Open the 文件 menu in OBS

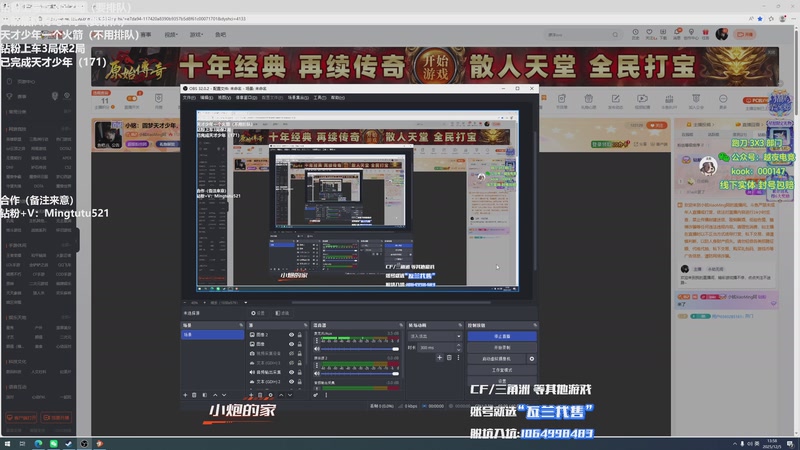click(189, 97)
